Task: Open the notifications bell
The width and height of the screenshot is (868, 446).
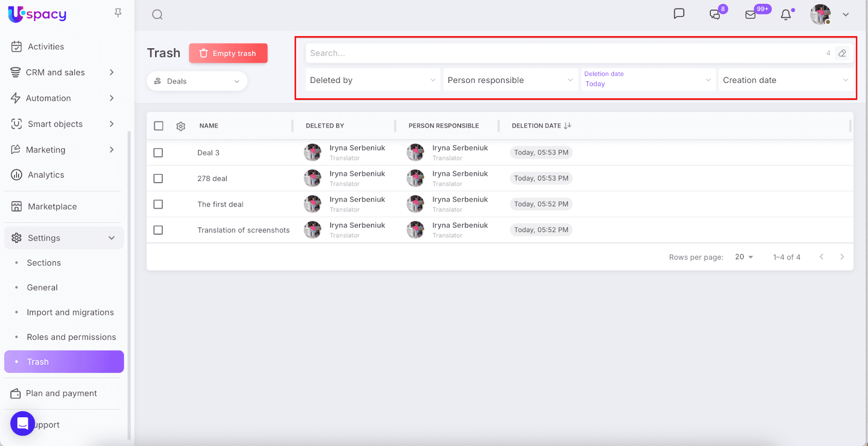Action: tap(786, 15)
